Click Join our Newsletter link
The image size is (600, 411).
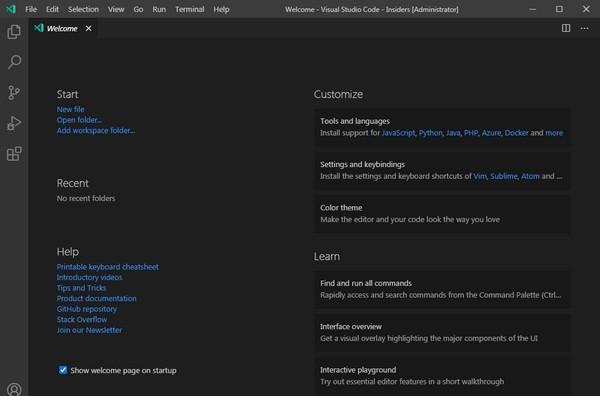89,330
